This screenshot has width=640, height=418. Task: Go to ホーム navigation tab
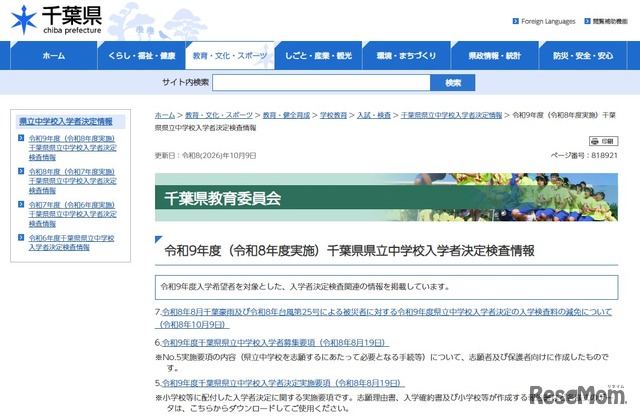pos(53,56)
